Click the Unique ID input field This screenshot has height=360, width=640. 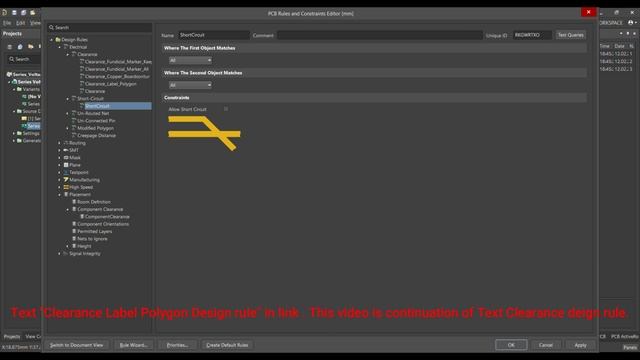pos(532,35)
